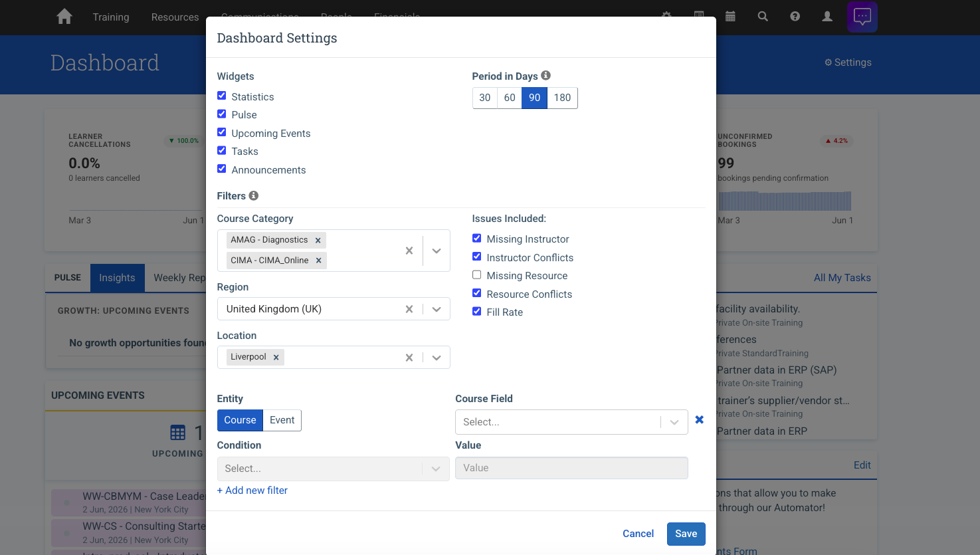Remove the CIMA - CIMA_Online tag
The width and height of the screenshot is (980, 555).
tap(319, 261)
